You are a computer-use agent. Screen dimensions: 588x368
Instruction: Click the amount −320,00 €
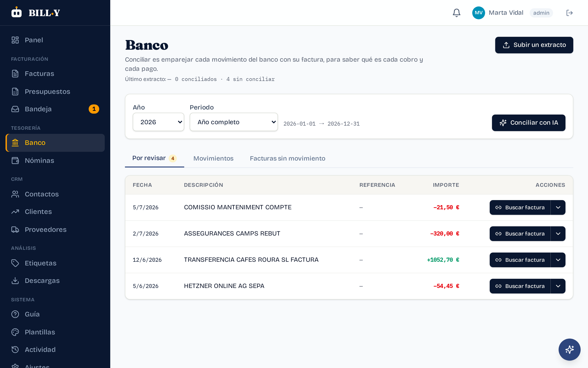pos(445,234)
